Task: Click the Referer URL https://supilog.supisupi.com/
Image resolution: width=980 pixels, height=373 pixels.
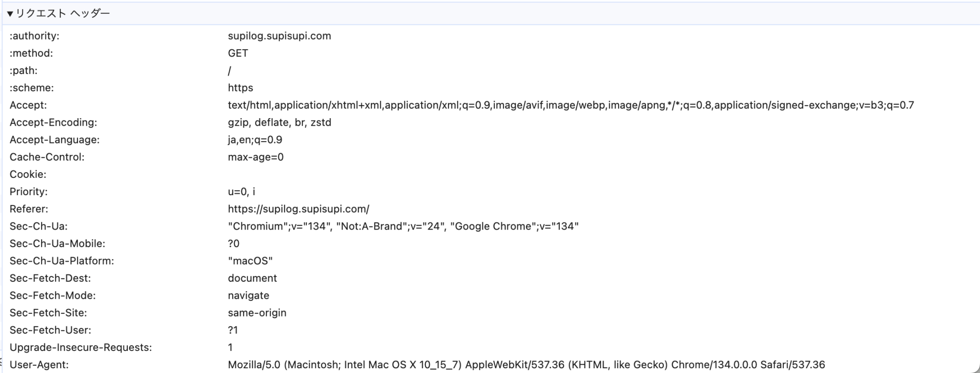Action: tap(298, 209)
